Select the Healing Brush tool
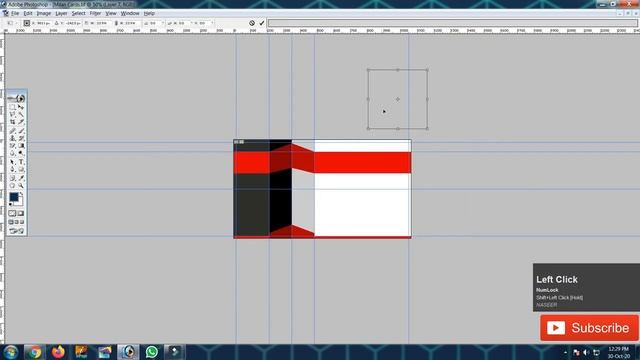Screen dimensions: 640x360 coord(12,131)
